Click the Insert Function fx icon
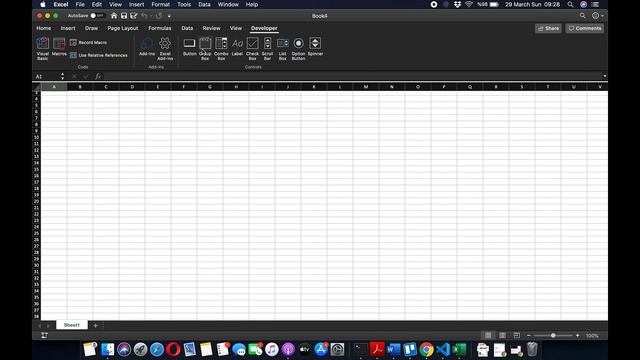640x360 pixels. 98,76
